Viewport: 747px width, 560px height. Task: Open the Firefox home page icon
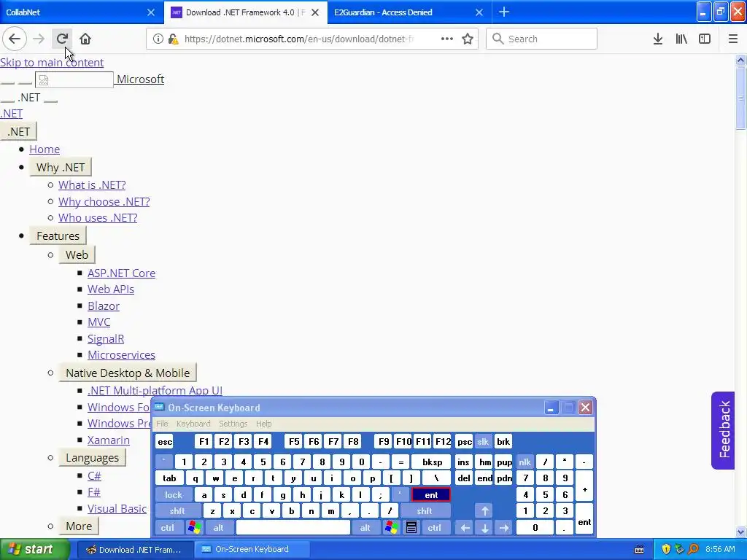[x=85, y=39]
